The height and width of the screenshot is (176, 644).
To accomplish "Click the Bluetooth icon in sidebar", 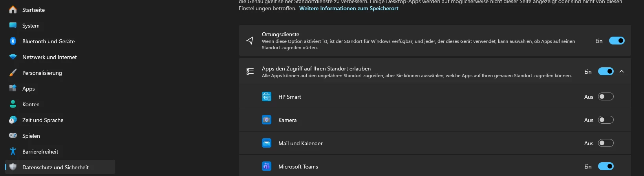I will pyautogui.click(x=13, y=41).
